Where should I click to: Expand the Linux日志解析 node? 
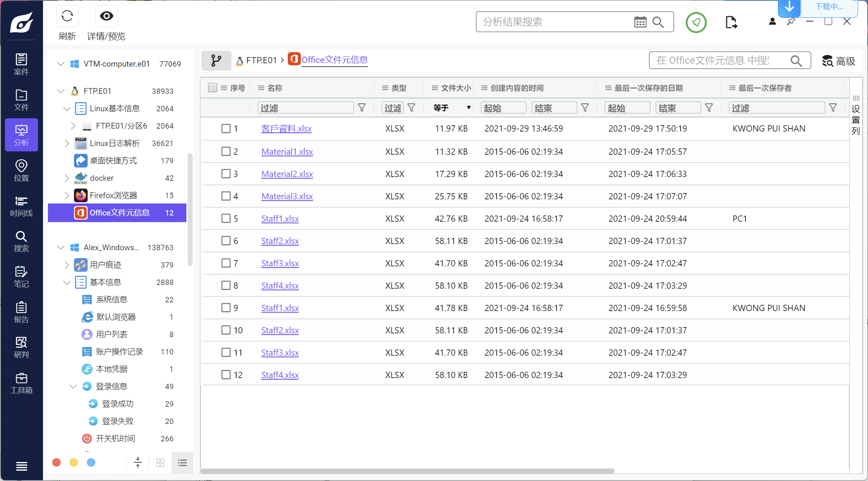tap(67, 143)
